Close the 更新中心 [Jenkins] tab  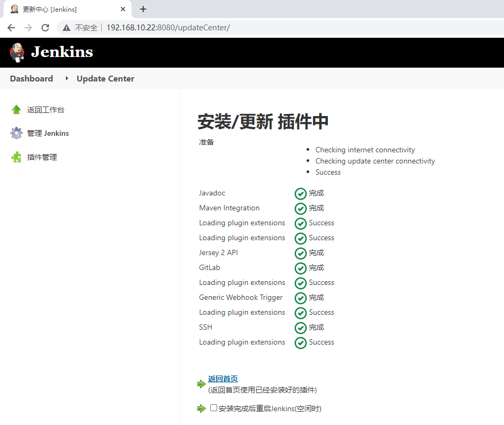(123, 10)
